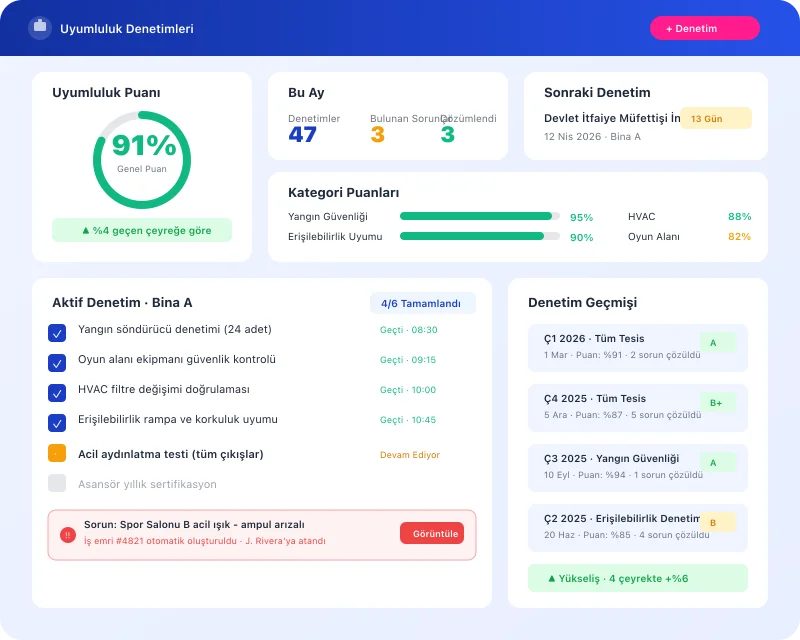Screen dimensions: 800x640
Task: Uncheck Yangın söndürücü denetimi item
Action: 57,333
